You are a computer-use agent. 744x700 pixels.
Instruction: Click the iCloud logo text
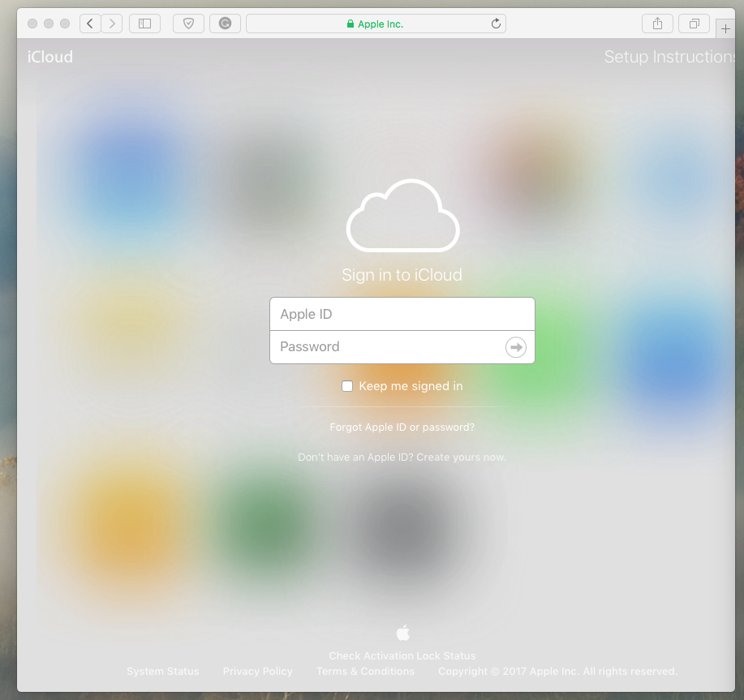point(50,57)
